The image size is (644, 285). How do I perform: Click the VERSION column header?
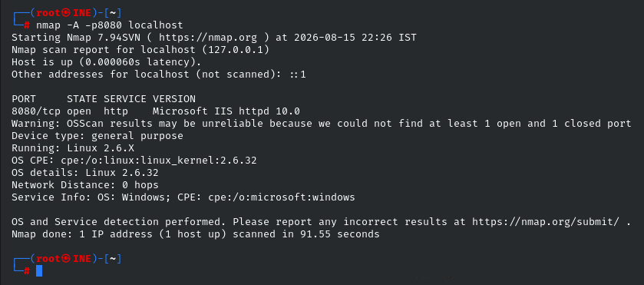(174, 99)
